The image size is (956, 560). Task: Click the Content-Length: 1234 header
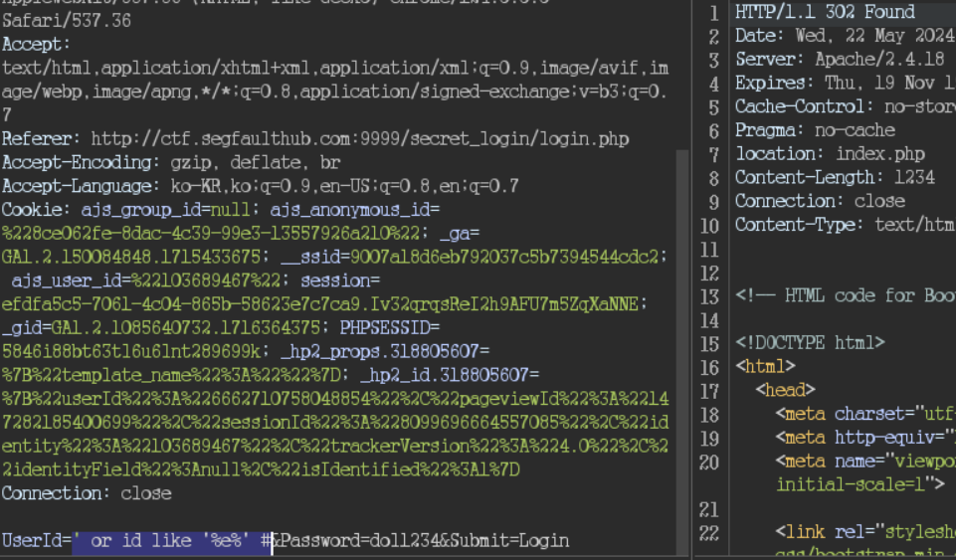click(x=835, y=177)
